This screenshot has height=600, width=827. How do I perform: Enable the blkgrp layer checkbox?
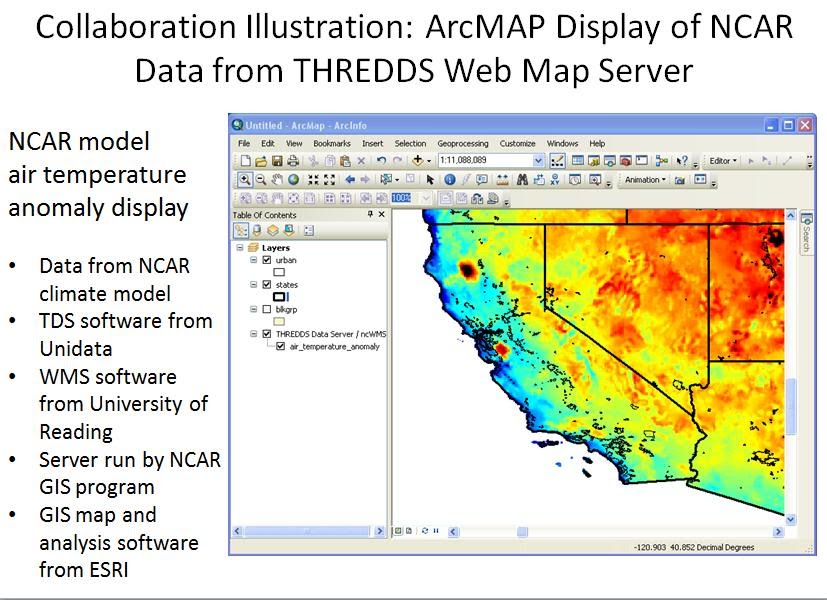(x=267, y=310)
